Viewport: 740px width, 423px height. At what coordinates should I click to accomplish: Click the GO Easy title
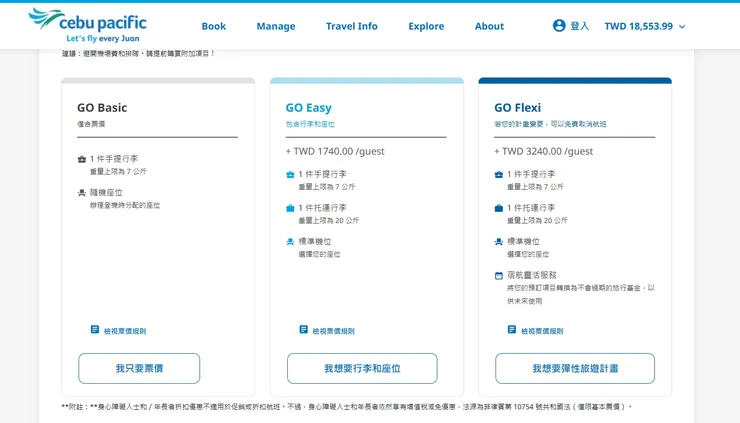coord(309,108)
